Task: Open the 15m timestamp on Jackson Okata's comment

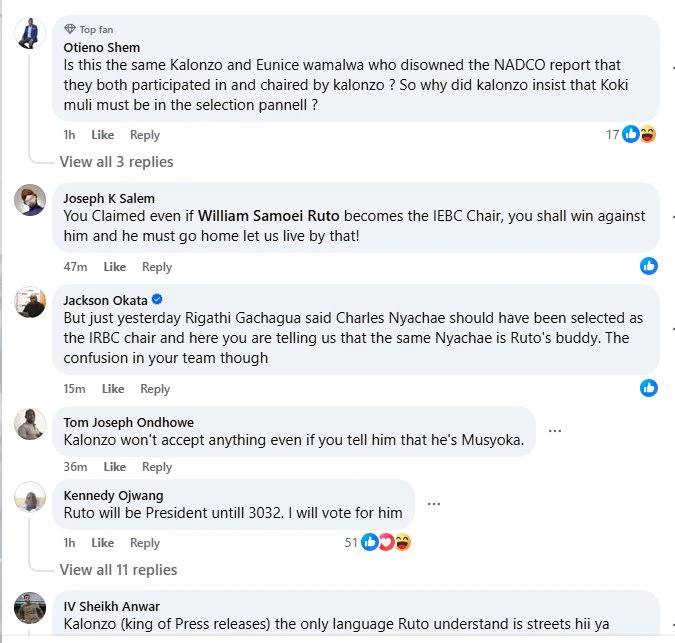Action: click(74, 389)
